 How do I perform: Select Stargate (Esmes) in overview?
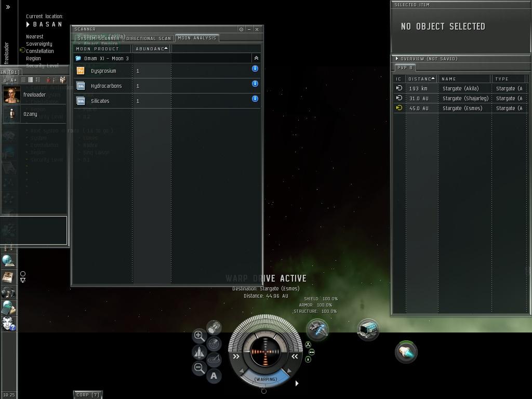pyautogui.click(x=461, y=108)
